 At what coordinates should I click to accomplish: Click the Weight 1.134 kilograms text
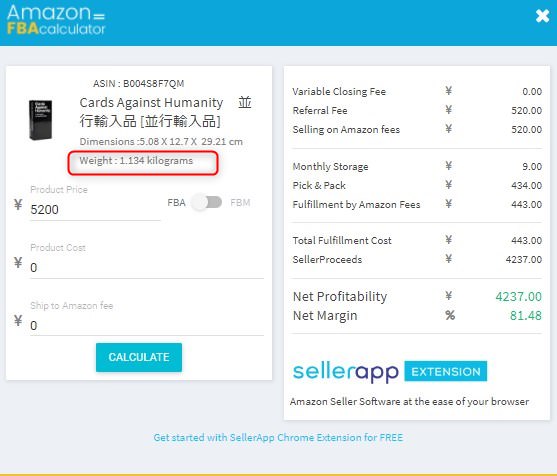pyautogui.click(x=136, y=161)
